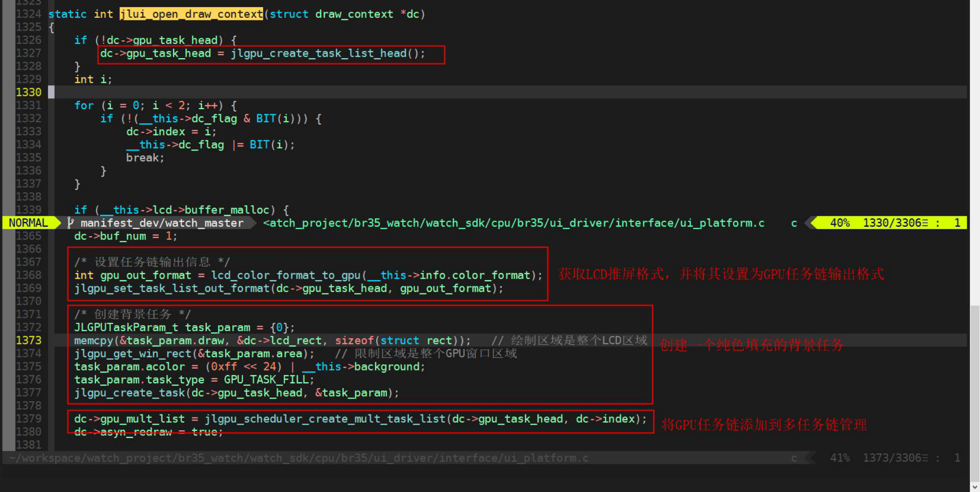Click line number 1330 in gutter
This screenshot has width=980, height=492.
pyautogui.click(x=29, y=92)
